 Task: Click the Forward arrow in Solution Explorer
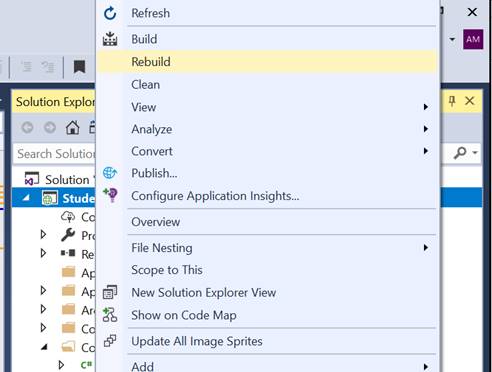point(50,127)
